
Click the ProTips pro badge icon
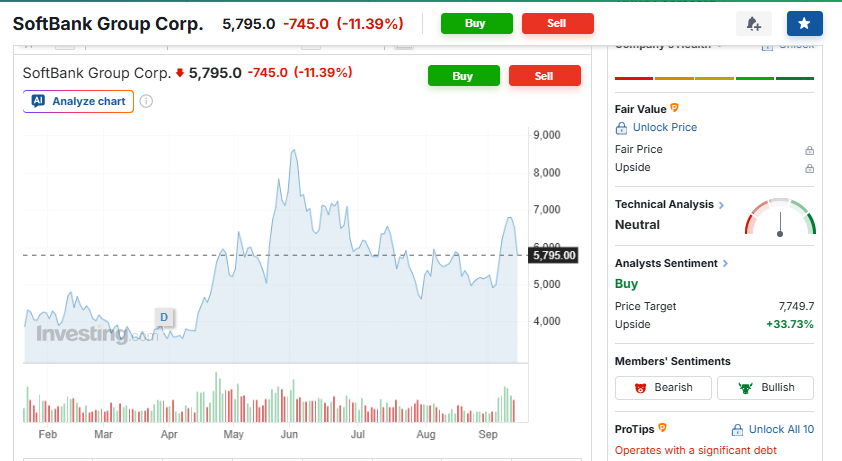663,428
